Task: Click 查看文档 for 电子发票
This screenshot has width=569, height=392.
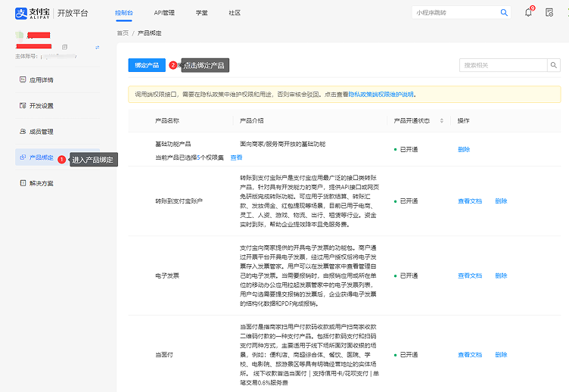Action: point(469,275)
